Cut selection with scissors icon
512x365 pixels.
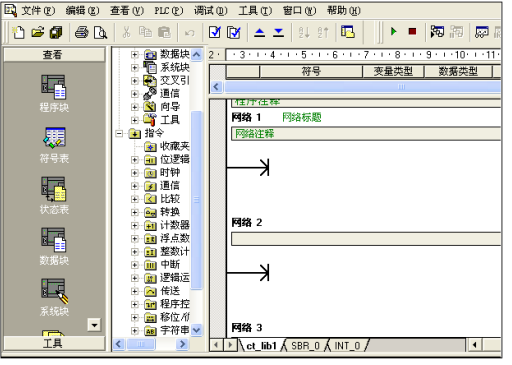pyautogui.click(x=126, y=32)
